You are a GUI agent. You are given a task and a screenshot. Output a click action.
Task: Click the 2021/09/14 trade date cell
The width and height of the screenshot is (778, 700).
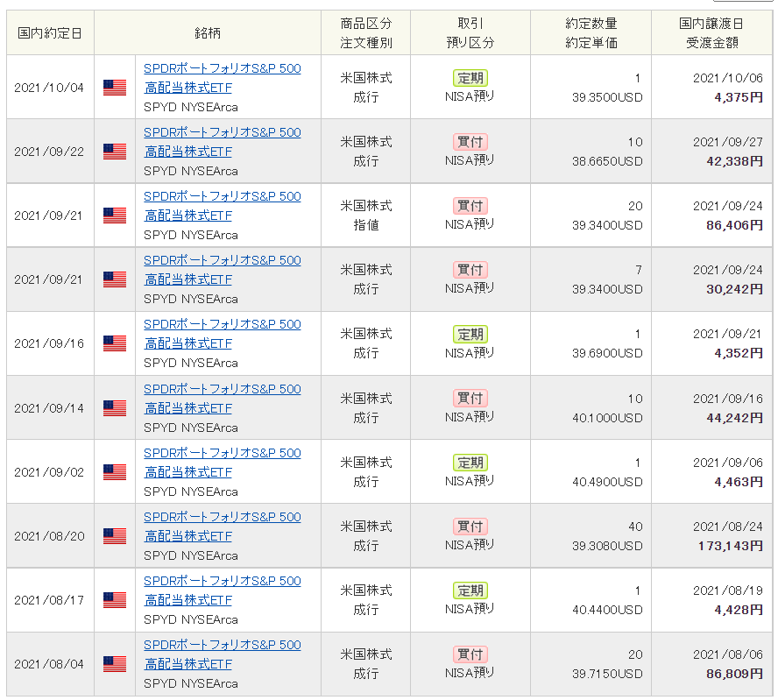point(49,408)
